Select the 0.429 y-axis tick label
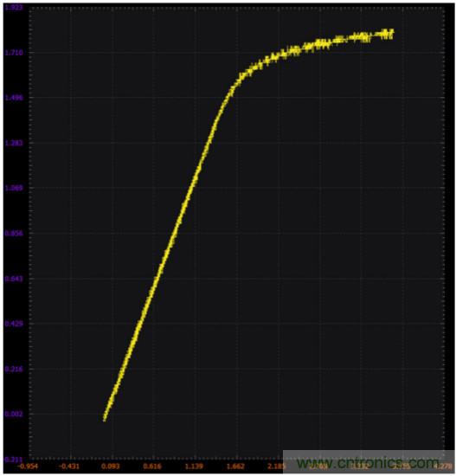 (x=14, y=324)
